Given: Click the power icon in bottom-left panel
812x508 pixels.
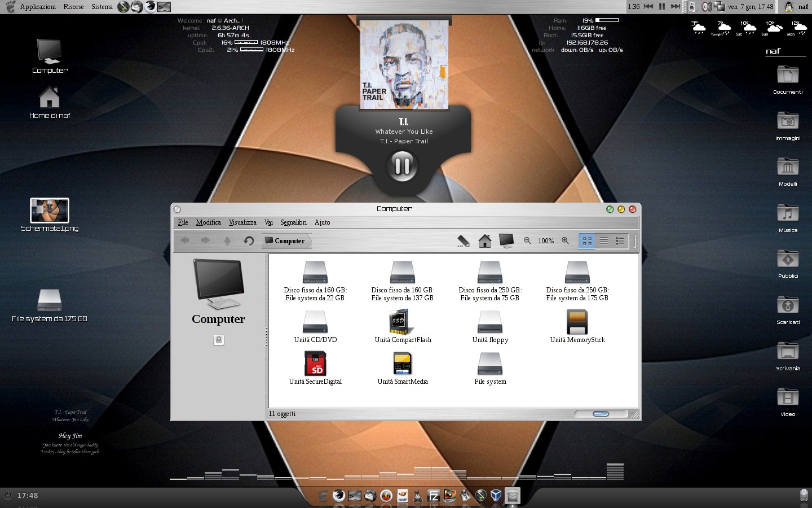Looking at the screenshot, I should (8, 495).
